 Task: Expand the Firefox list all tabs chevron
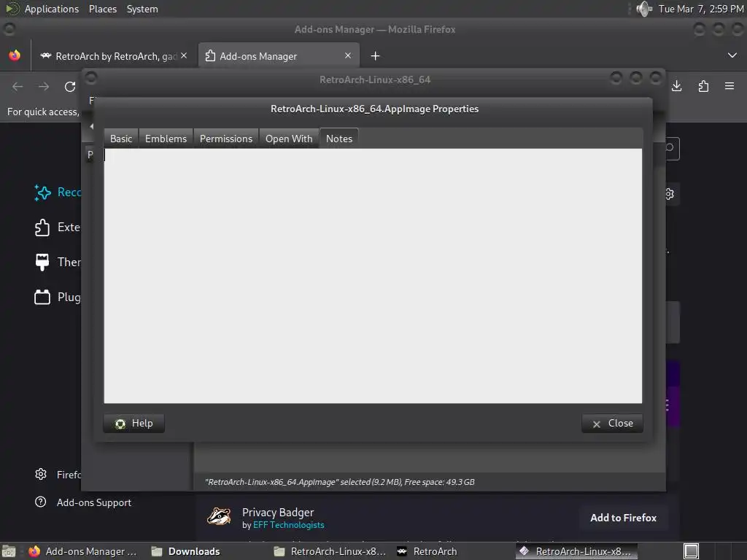coord(732,55)
